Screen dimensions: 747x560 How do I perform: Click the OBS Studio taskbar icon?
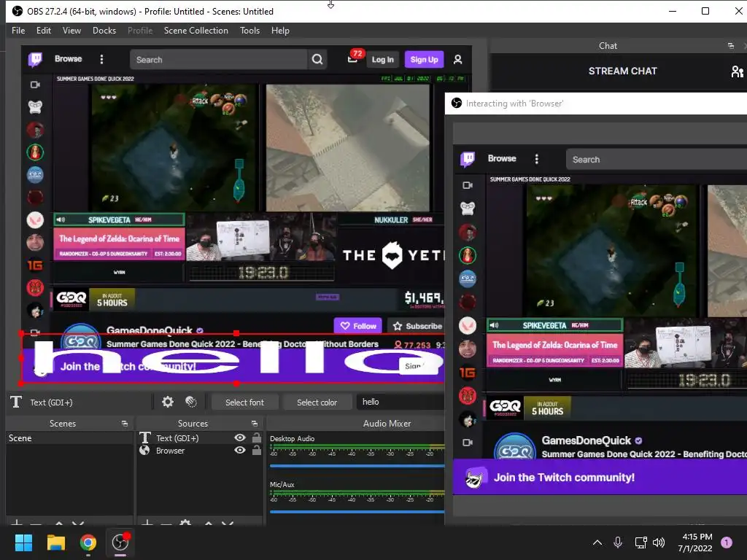coord(120,542)
